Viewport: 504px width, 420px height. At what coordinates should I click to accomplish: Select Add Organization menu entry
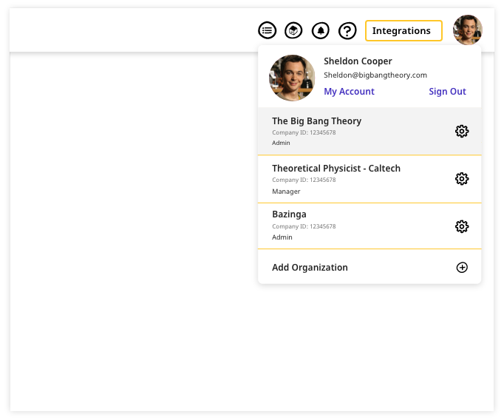tap(370, 267)
